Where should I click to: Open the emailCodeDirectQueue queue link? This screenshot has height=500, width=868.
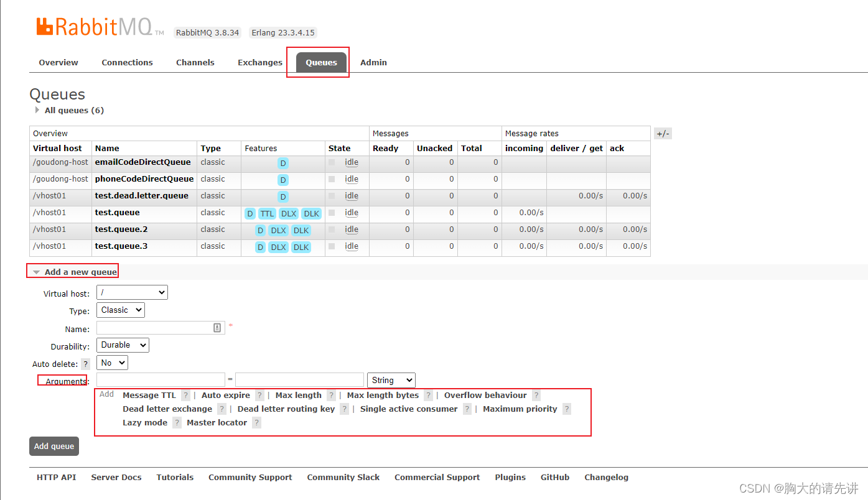point(142,162)
